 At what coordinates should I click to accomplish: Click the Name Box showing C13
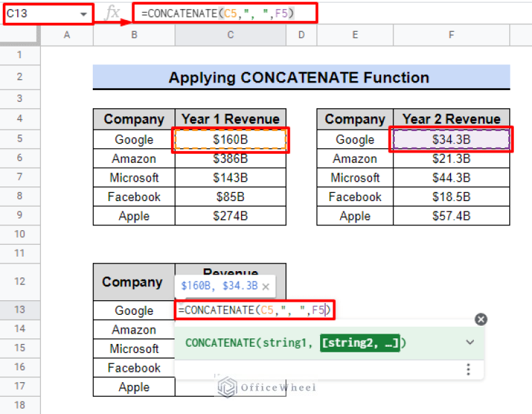pyautogui.click(x=48, y=14)
